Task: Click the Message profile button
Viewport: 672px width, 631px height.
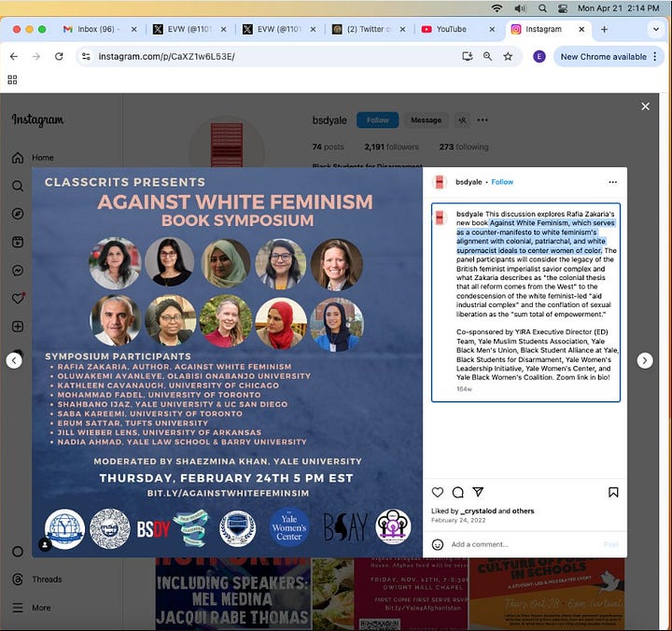Action: click(426, 120)
